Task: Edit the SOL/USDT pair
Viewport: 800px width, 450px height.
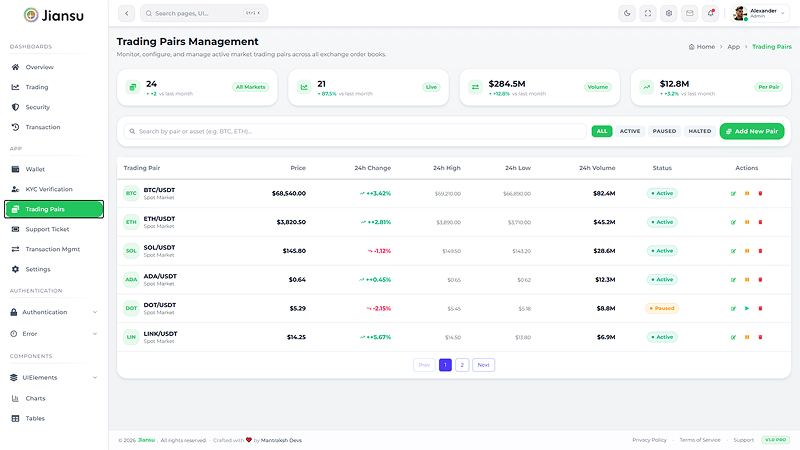Action: click(733, 251)
